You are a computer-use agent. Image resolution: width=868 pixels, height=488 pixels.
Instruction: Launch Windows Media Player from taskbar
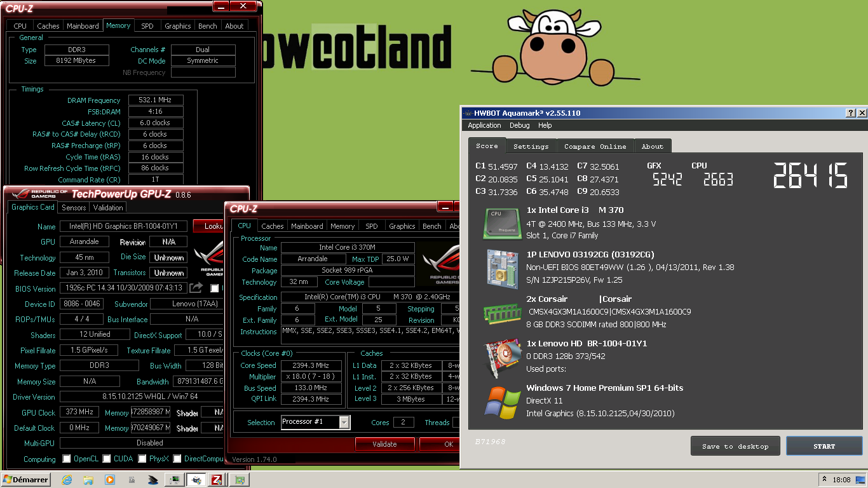(109, 480)
